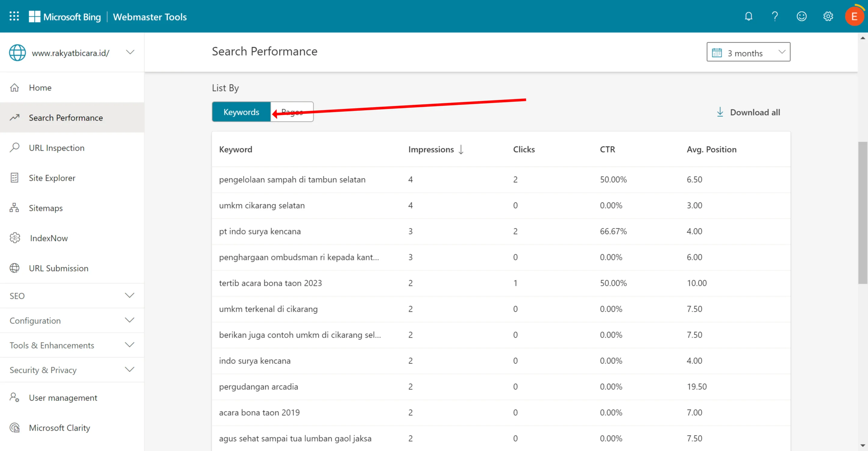Go to Home in sidebar
Screen dimensions: 868x451
[72, 88]
